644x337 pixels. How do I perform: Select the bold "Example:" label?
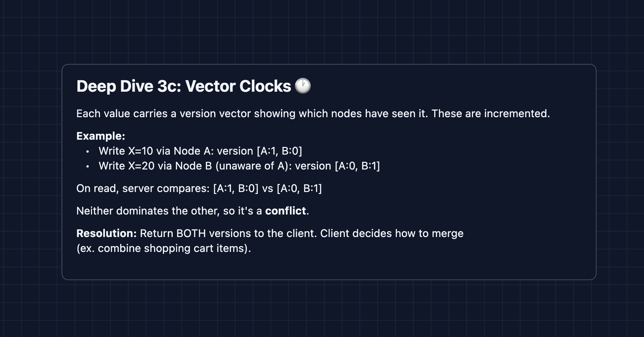pos(101,136)
